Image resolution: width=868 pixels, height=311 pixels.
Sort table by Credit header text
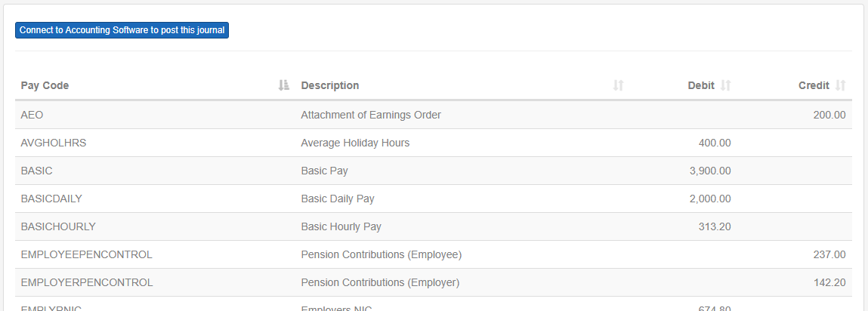(814, 85)
